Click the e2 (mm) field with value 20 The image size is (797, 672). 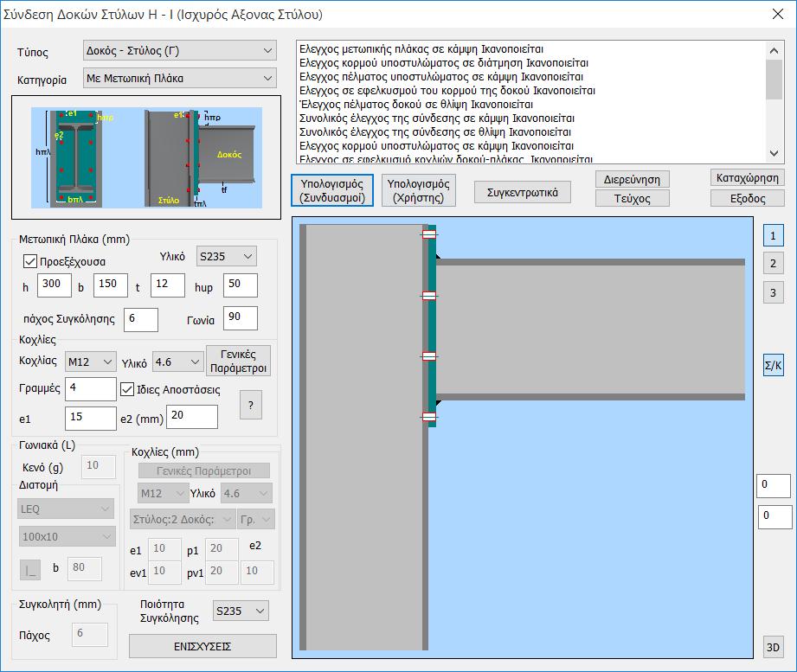pos(192,417)
